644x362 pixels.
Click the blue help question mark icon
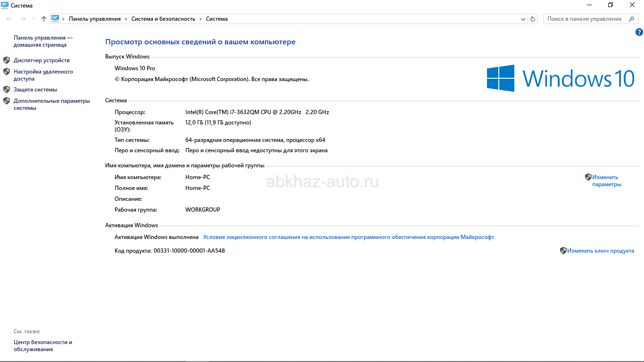coord(639,33)
